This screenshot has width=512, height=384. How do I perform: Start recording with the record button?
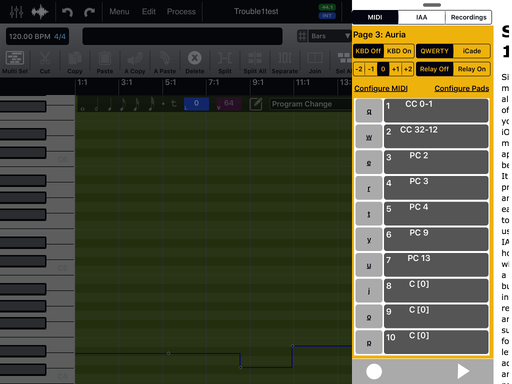point(374,371)
